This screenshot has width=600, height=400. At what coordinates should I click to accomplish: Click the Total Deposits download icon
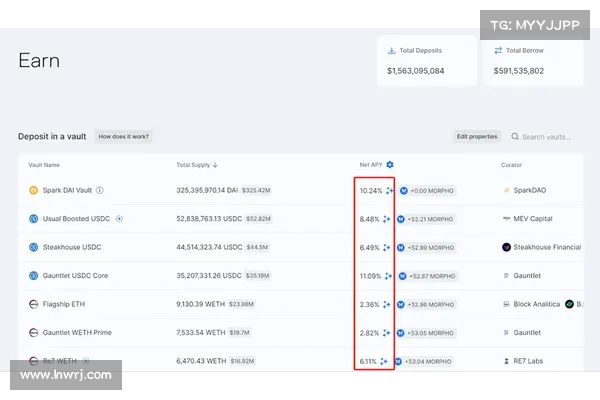(391, 51)
